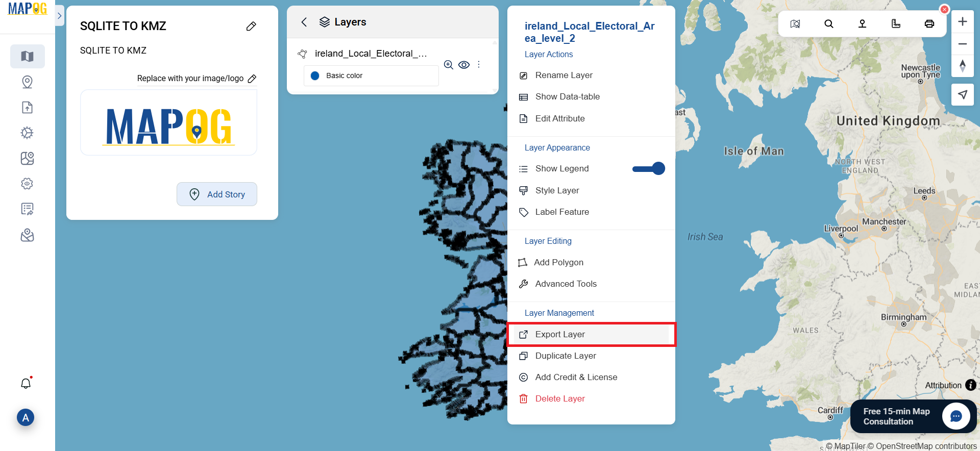Disable the Show Legend toggle
980x451 pixels.
pos(649,168)
